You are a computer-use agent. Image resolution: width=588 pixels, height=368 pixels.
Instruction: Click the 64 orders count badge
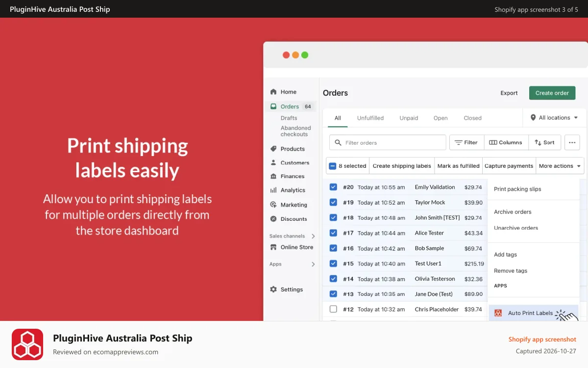308,106
